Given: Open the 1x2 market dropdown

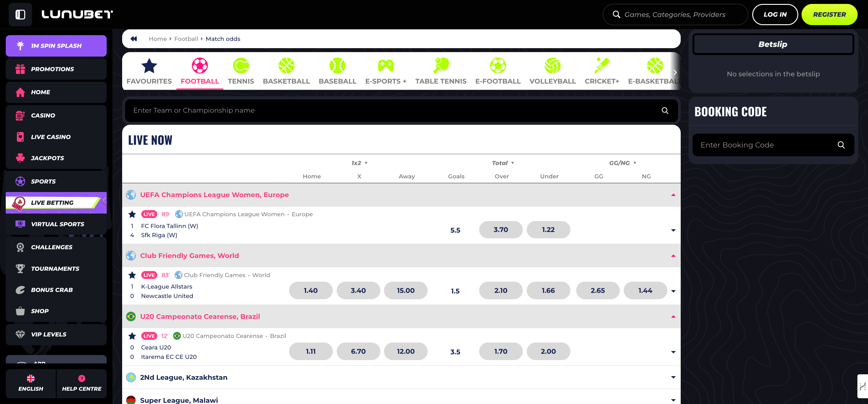Looking at the screenshot, I should tap(359, 163).
